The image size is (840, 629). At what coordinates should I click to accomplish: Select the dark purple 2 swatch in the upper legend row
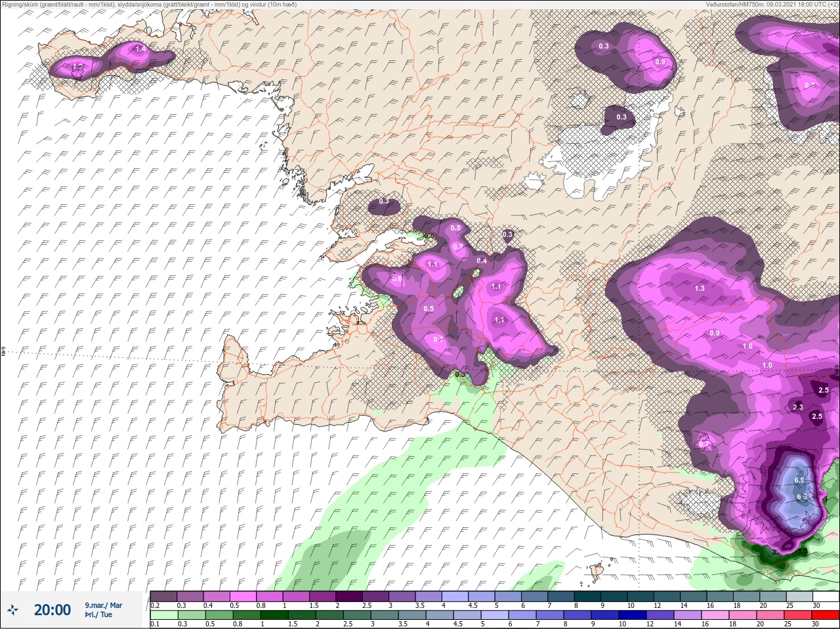[349, 596]
